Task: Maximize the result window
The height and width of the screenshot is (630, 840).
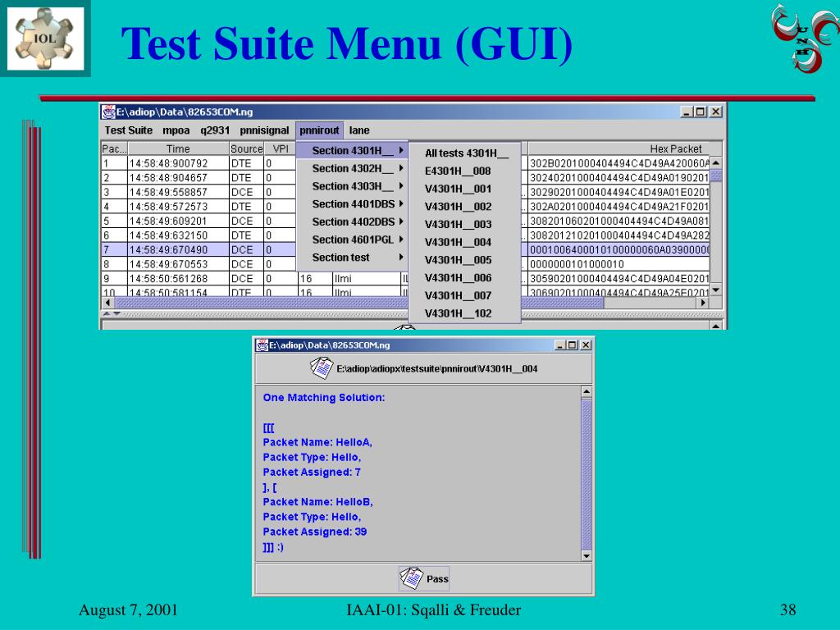Action: pos(573,345)
